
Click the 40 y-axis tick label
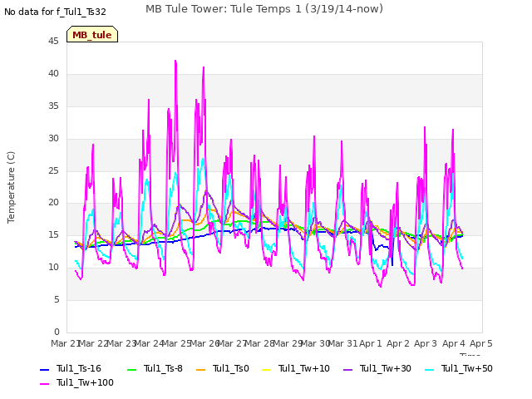pyautogui.click(x=53, y=74)
